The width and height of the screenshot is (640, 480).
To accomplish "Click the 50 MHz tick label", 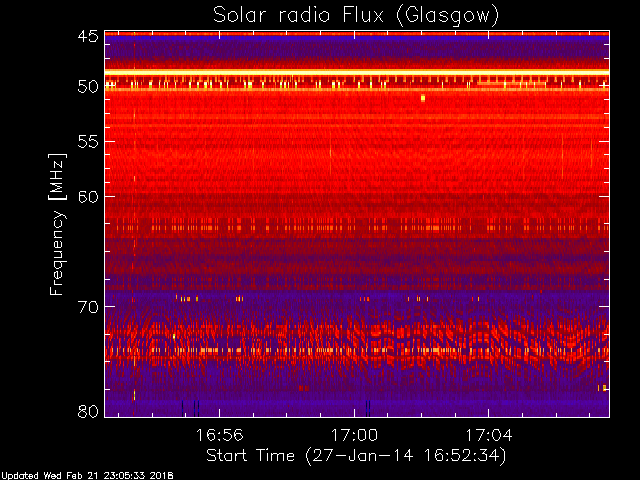I will coord(88,87).
